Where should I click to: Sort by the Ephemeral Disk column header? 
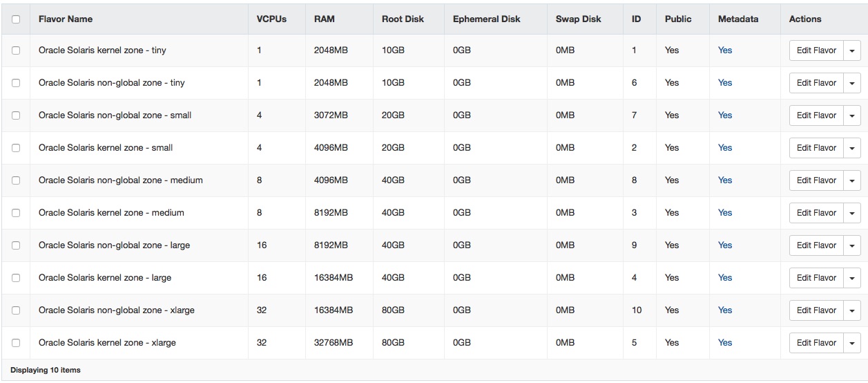[x=486, y=19]
